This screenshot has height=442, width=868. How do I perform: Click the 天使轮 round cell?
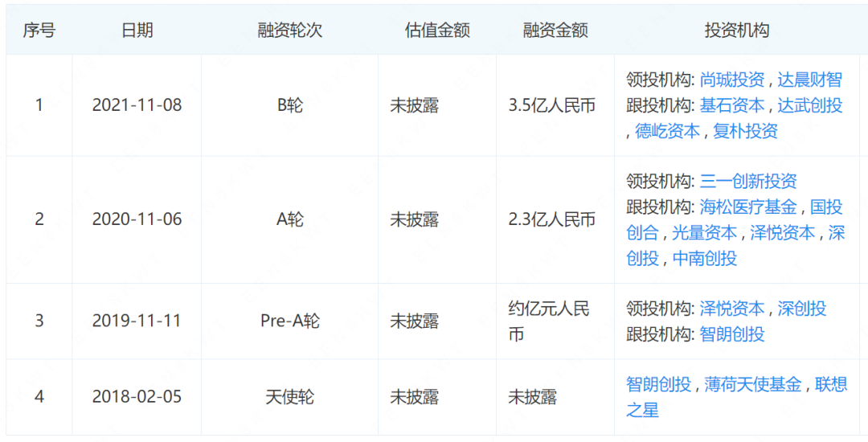click(x=289, y=397)
